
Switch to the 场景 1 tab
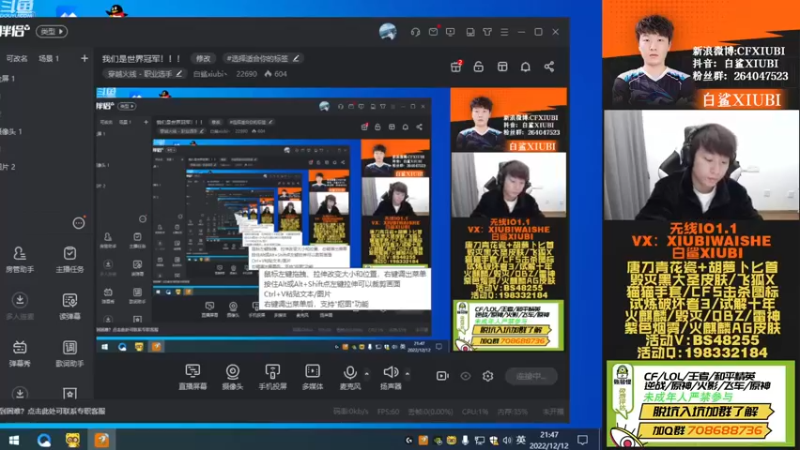point(49,59)
